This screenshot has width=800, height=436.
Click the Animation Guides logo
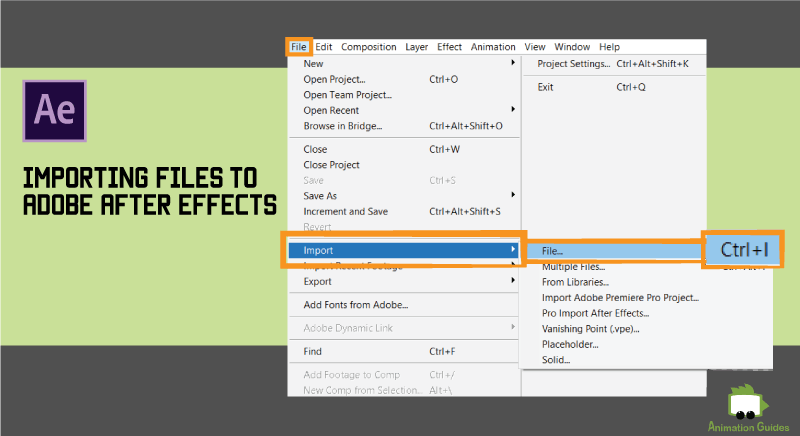[x=748, y=408]
